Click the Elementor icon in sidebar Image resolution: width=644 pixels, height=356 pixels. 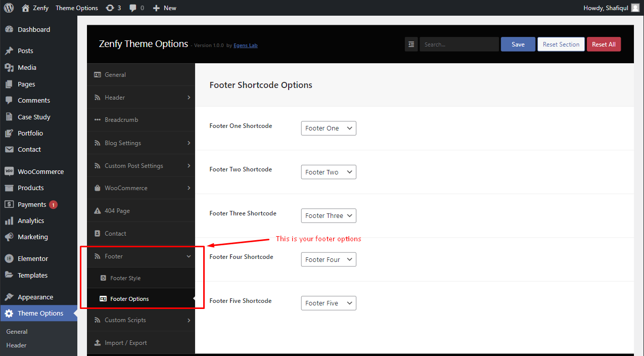point(9,258)
